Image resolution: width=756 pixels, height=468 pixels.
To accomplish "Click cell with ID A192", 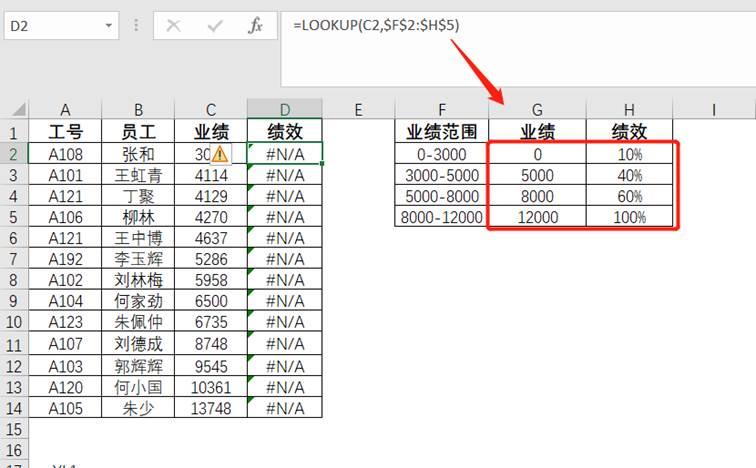I will click(x=65, y=259).
